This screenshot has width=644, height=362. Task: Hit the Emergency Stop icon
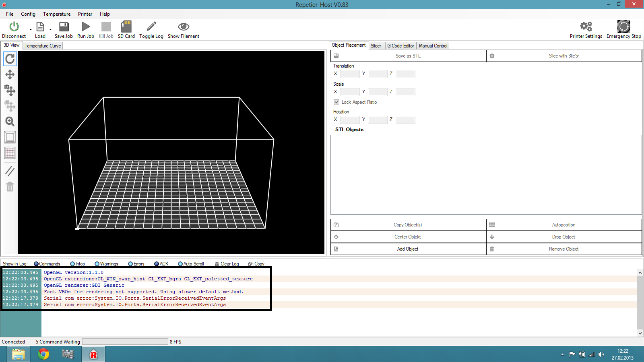click(x=624, y=27)
